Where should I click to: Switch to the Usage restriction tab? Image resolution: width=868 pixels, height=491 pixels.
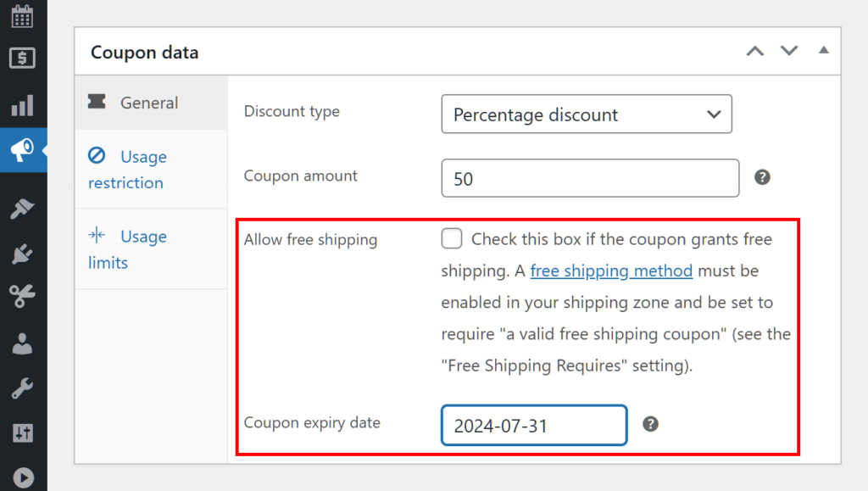coord(127,170)
